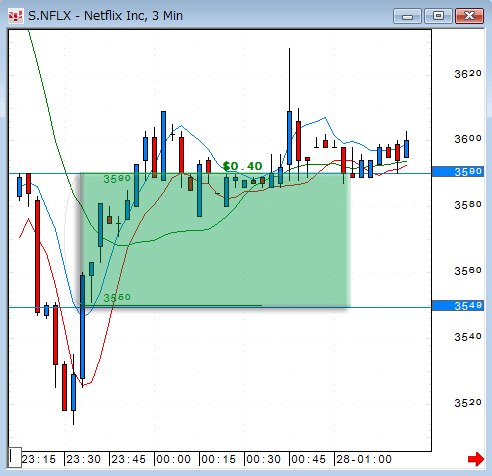The height and width of the screenshot is (476, 492).
Task: Click the 3520 price axis label
Action: tap(468, 403)
